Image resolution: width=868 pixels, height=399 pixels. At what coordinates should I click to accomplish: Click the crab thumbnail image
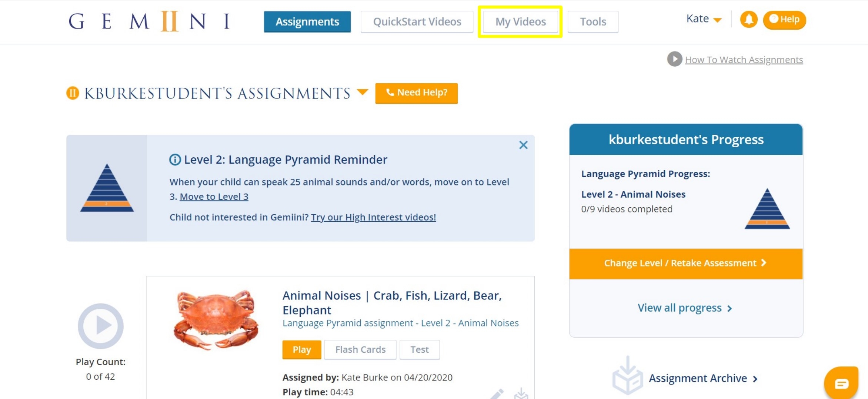click(216, 320)
